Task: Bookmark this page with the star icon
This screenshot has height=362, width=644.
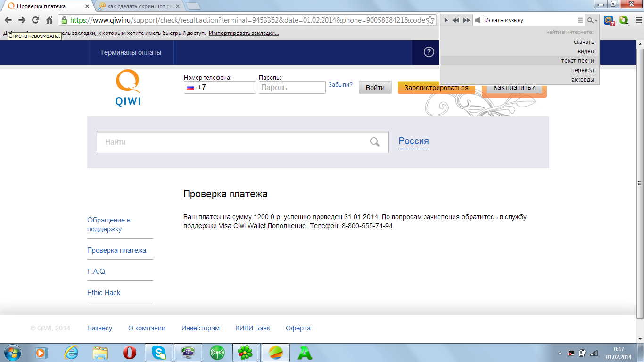Action: tap(430, 20)
